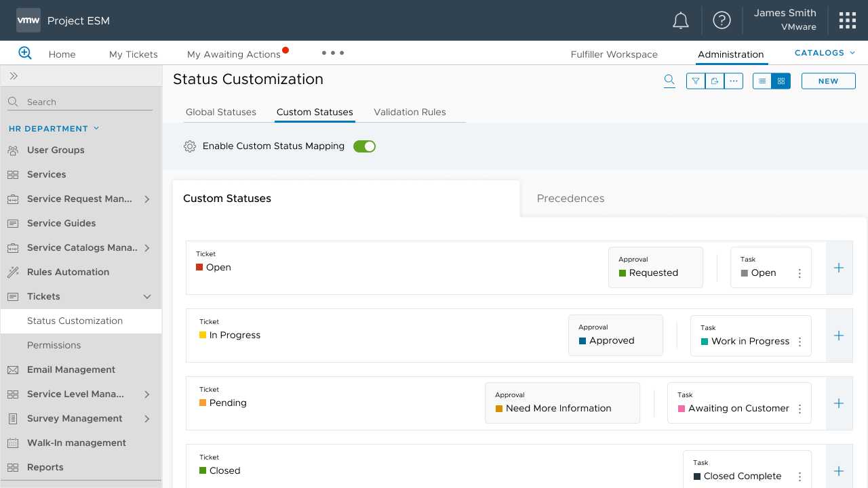Click the NEW button
This screenshot has width=868, height=488.
pos(828,81)
